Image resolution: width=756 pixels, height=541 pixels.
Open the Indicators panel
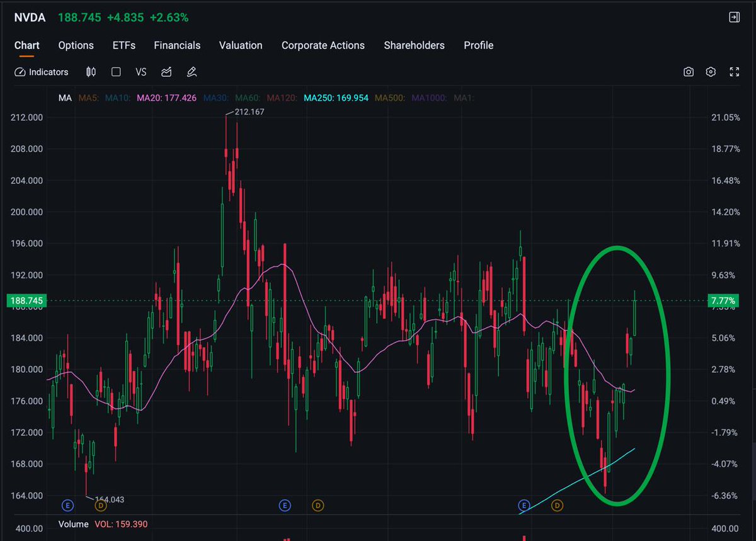(41, 72)
